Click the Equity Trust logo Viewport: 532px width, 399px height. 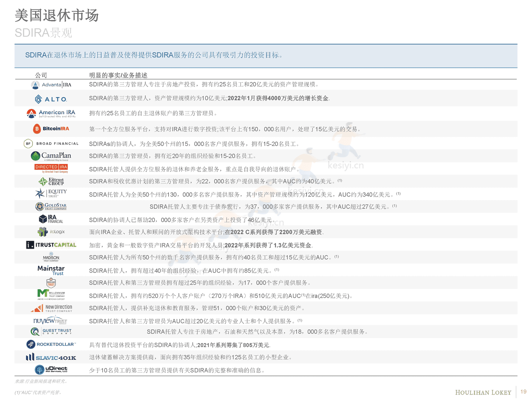point(51,193)
